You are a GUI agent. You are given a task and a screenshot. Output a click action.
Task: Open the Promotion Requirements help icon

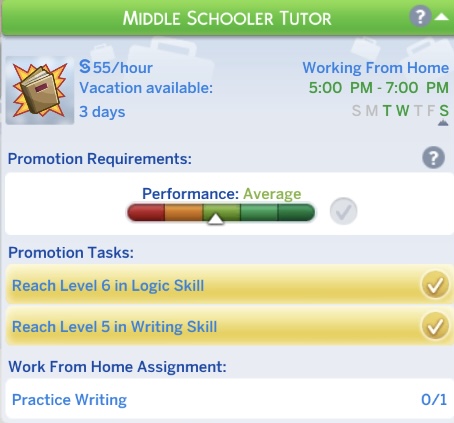pyautogui.click(x=433, y=158)
